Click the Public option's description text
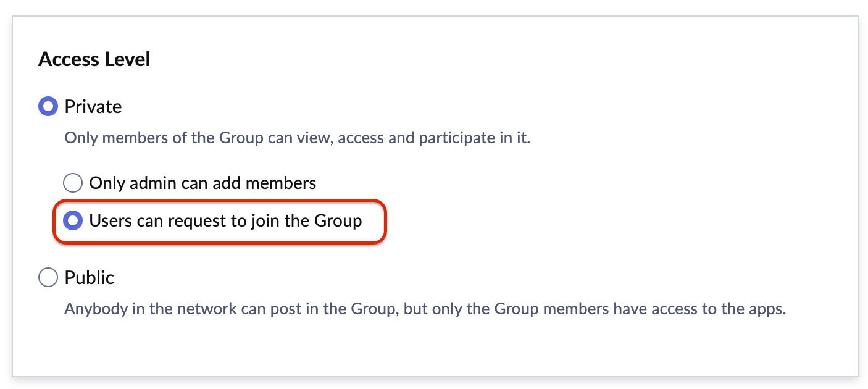This screenshot has height=389, width=868. (425, 309)
